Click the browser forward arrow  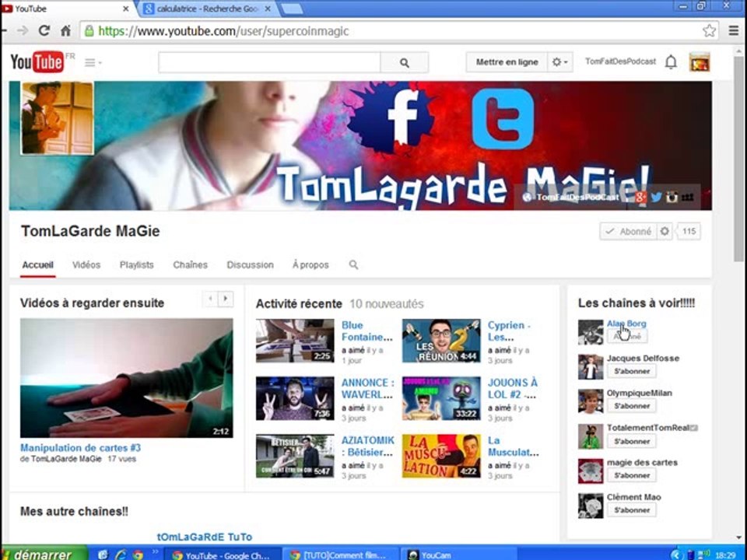tap(22, 31)
